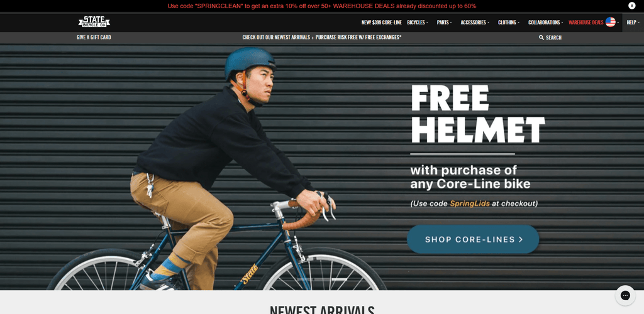The height and width of the screenshot is (314, 644).
Task: Click the Warehouse Deals link
Action: click(586, 23)
